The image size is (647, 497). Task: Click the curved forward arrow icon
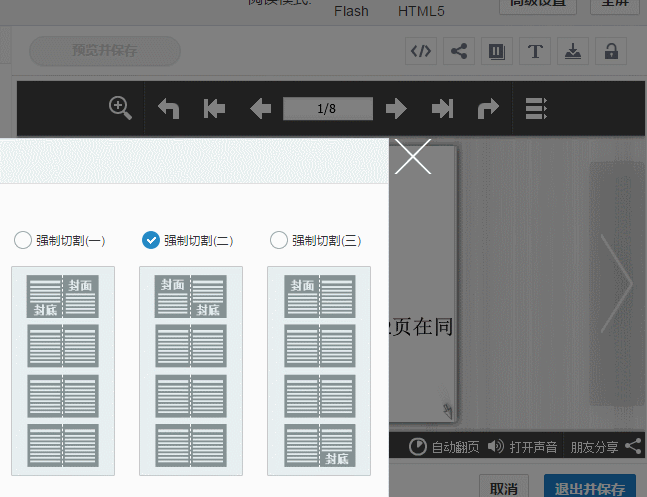coord(488,108)
